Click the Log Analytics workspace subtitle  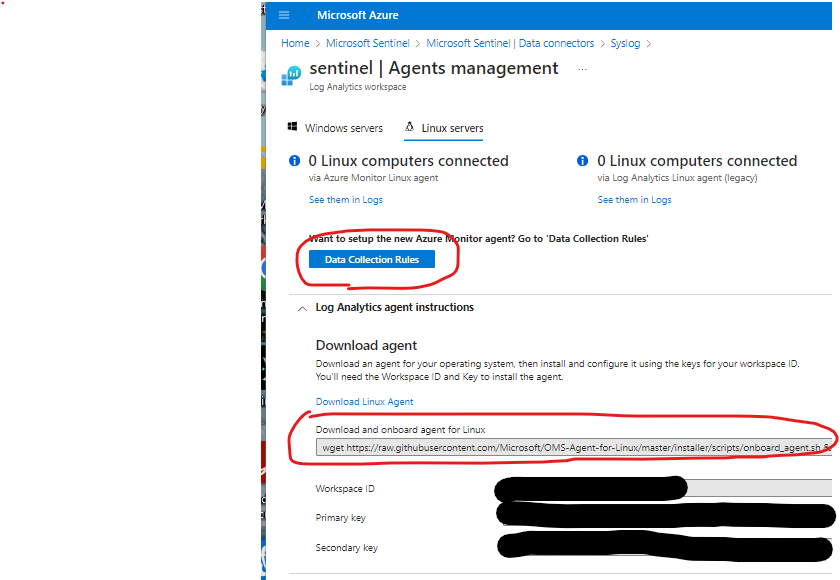point(357,87)
